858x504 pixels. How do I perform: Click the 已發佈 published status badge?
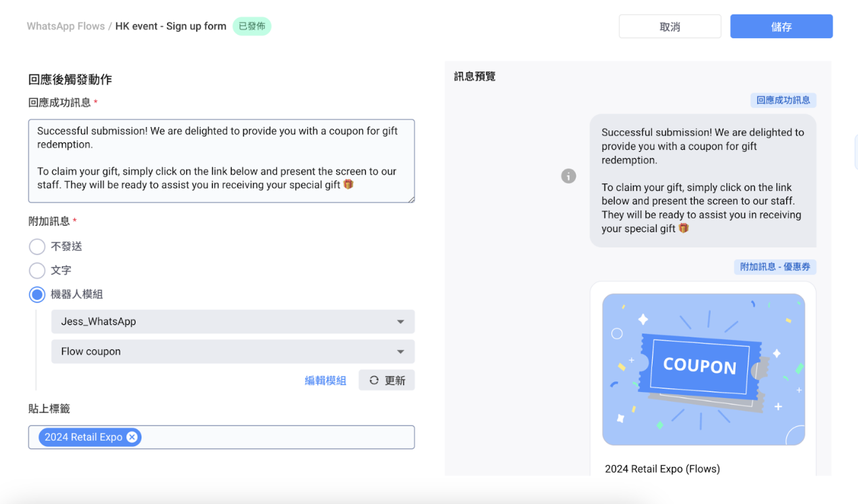coord(252,26)
